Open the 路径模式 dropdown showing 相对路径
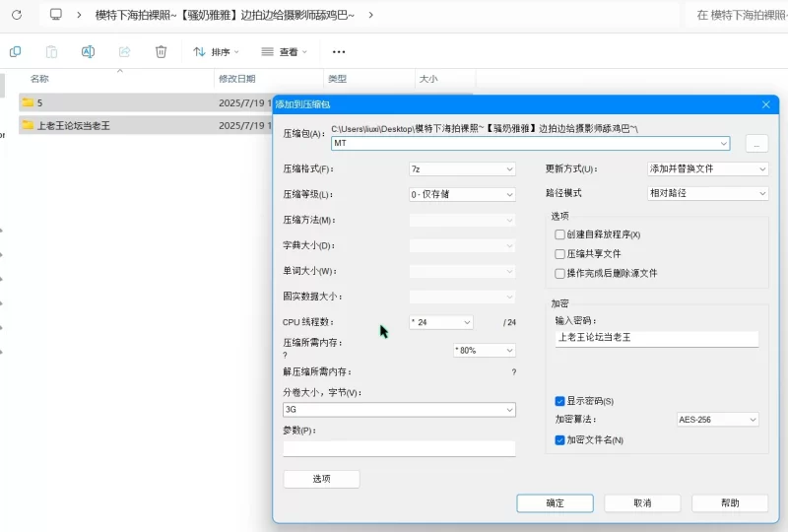Screen dimensions: 788x532 [707, 193]
